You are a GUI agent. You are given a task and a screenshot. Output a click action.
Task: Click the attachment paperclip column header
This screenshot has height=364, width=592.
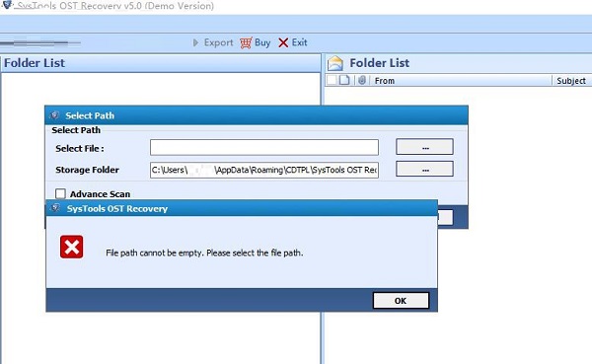[x=362, y=80]
